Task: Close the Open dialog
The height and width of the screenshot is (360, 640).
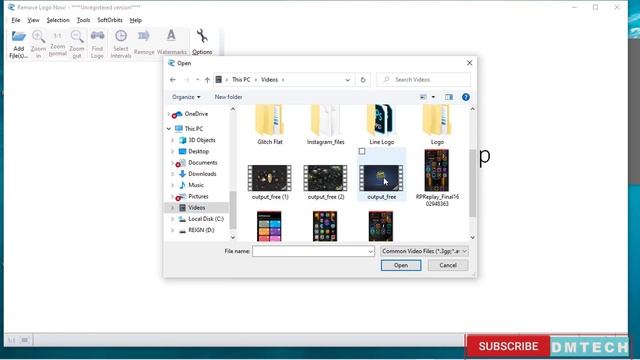Action: (x=469, y=63)
